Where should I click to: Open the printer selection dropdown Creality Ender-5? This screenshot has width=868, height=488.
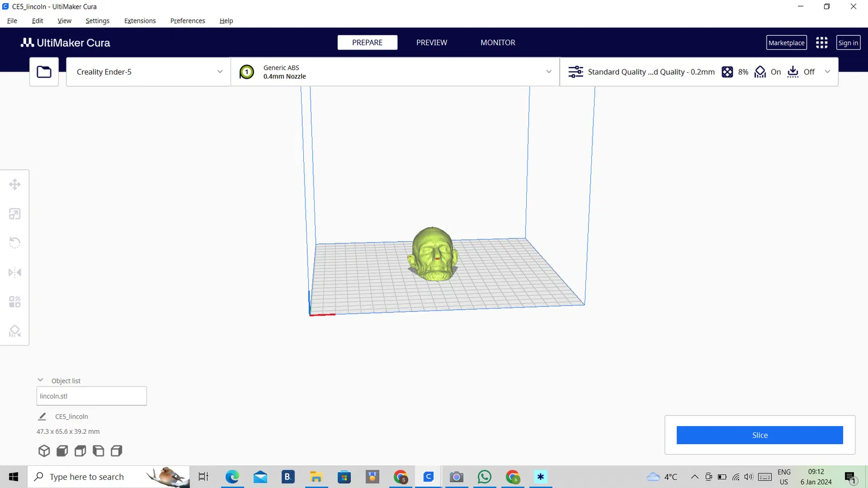(149, 72)
